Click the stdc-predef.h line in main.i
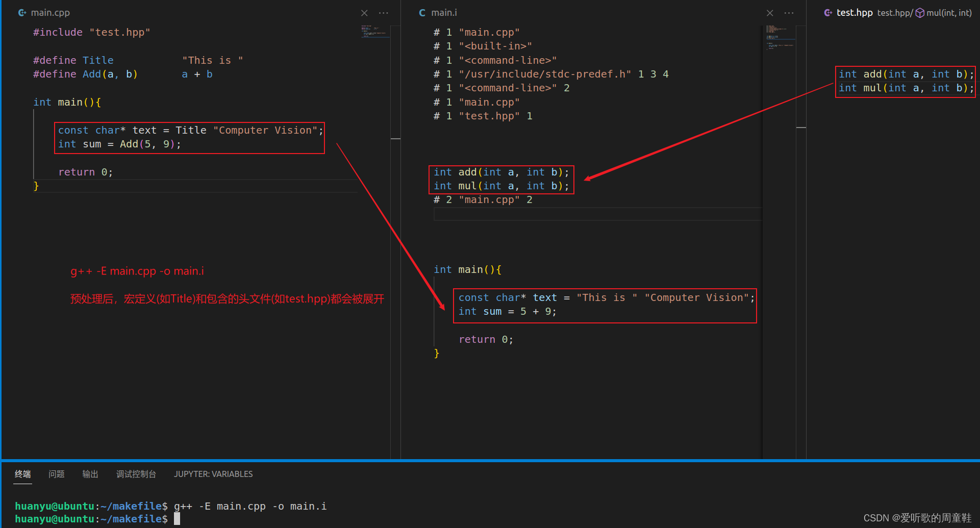This screenshot has width=980, height=528. pos(551,74)
